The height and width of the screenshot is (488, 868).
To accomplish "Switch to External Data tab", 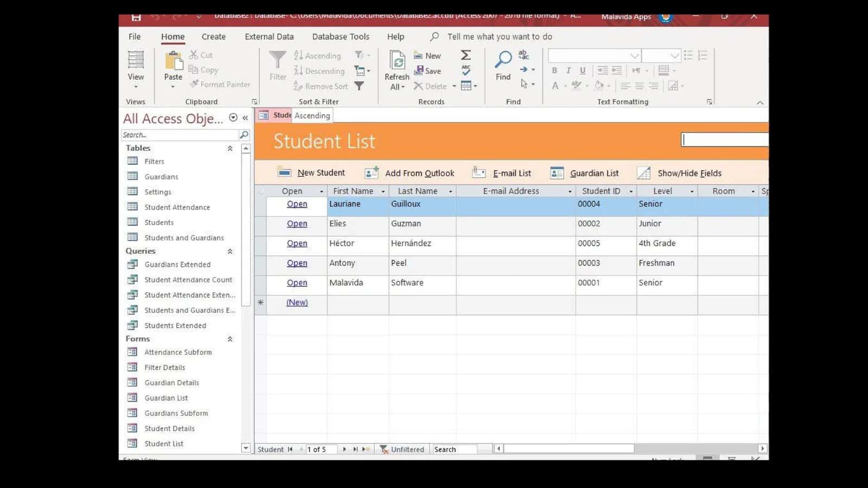I will coord(269,36).
